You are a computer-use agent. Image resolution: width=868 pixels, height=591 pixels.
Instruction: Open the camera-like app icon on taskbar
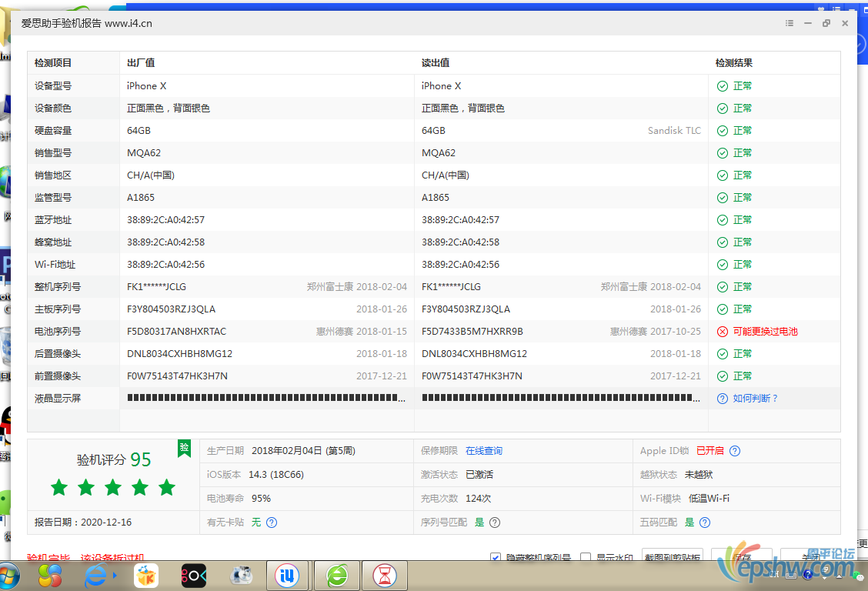(x=242, y=576)
